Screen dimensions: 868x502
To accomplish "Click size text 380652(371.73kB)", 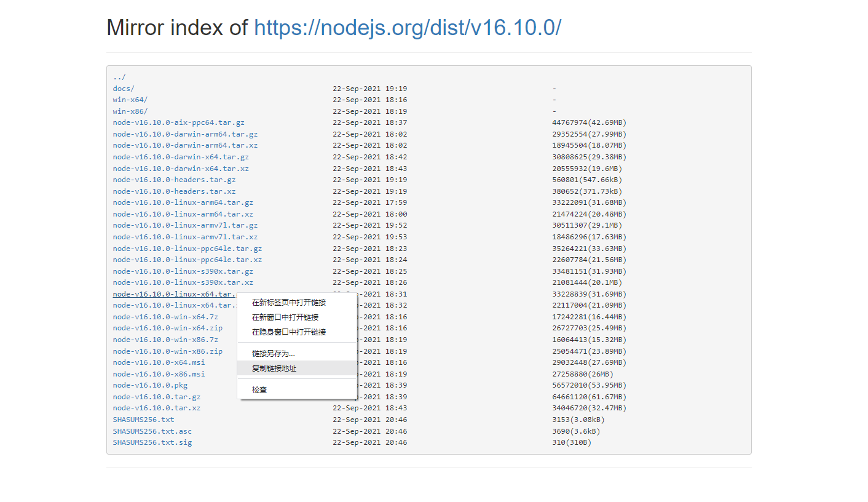I will (587, 191).
